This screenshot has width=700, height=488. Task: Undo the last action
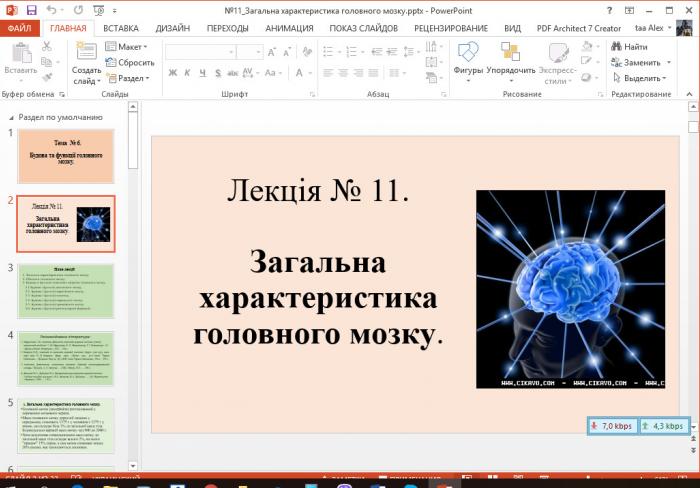pos(53,10)
